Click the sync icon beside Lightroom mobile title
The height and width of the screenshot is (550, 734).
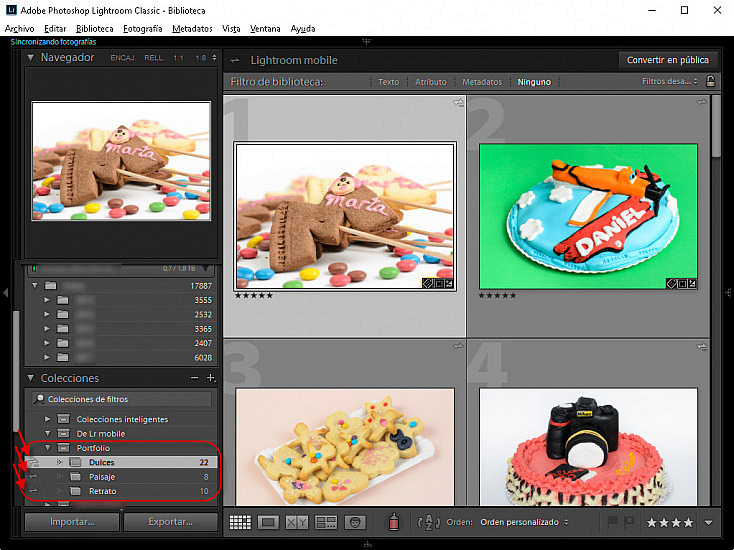235,60
